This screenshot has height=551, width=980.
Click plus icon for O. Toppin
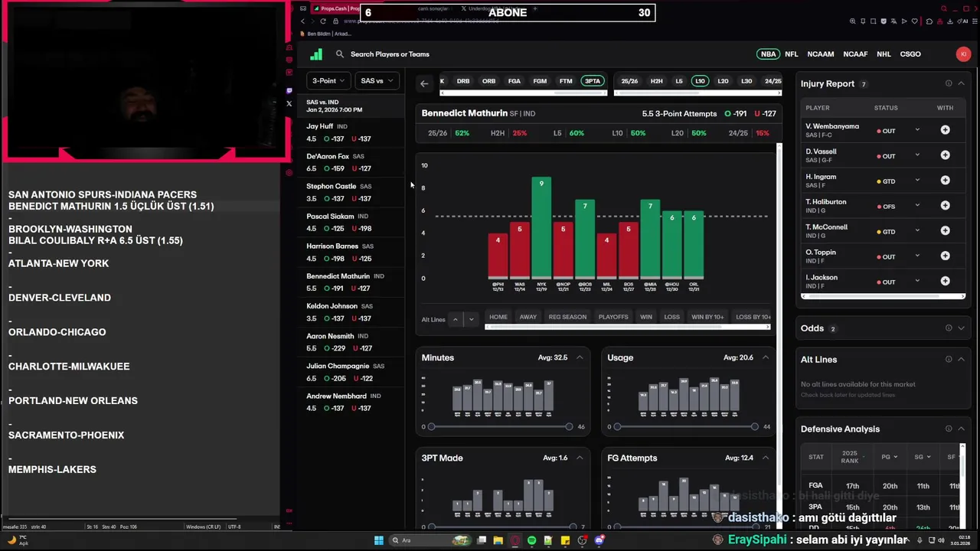point(945,256)
